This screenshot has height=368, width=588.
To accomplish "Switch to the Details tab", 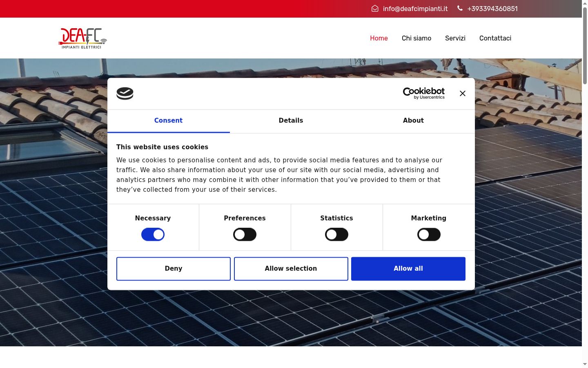I will [291, 121].
